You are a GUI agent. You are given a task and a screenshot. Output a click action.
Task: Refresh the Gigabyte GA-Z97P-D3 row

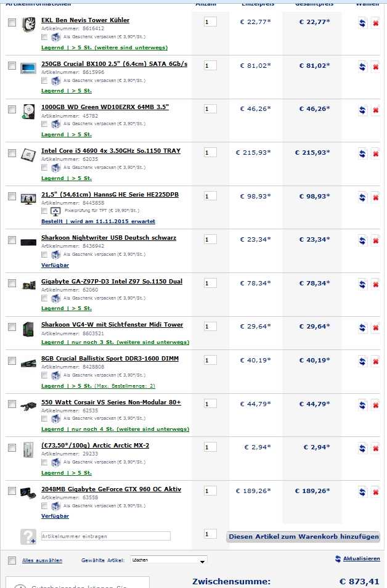point(362,285)
